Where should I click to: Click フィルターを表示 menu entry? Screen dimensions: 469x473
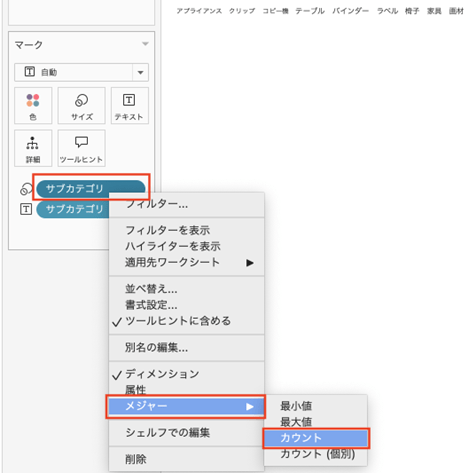click(168, 230)
